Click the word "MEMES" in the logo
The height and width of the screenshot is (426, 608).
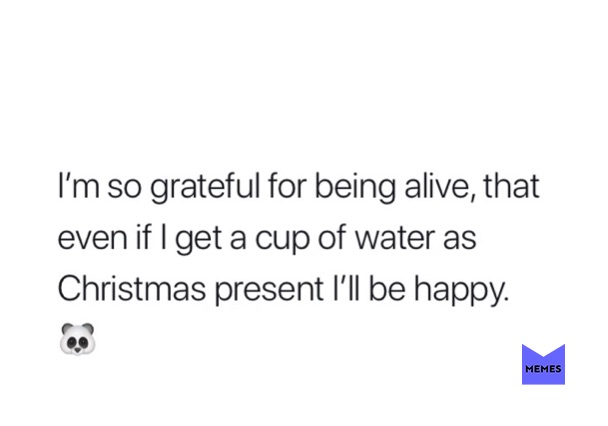click(x=543, y=369)
